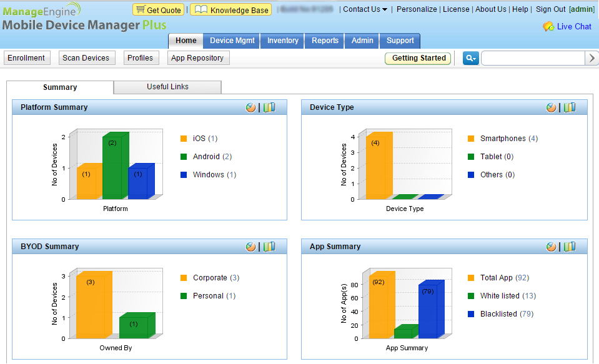The image size is (599, 364).
Task: Switch to the Useful Links tab
Action: pyautogui.click(x=167, y=87)
